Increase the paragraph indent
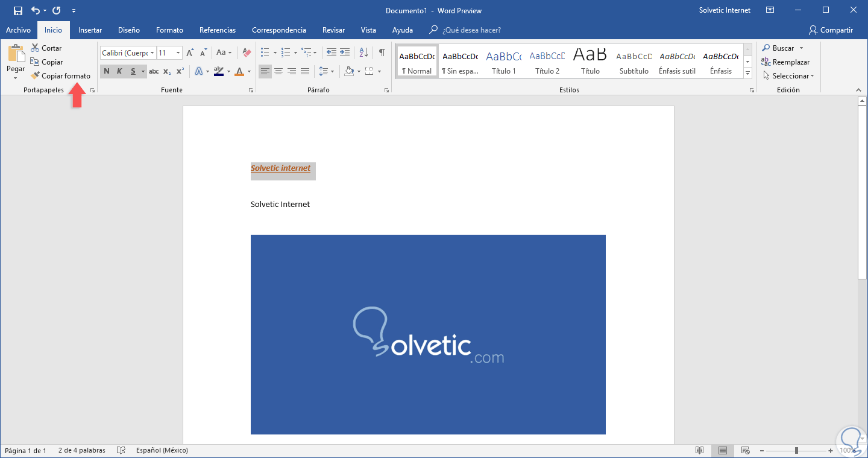Screen dimensions: 868x458 [344, 53]
